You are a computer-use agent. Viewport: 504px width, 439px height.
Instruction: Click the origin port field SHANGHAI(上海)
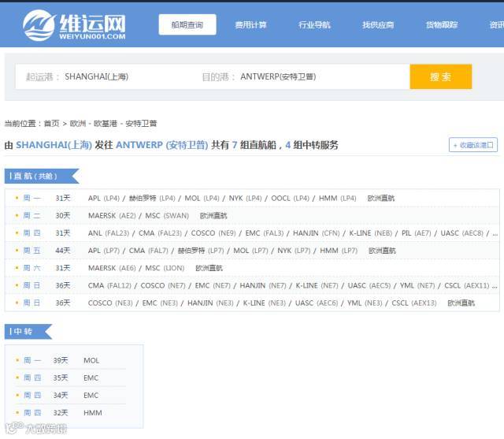pos(96,76)
